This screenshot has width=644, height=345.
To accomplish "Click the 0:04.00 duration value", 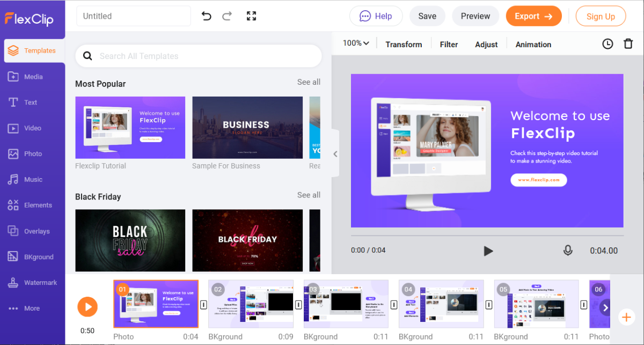I will coord(604,251).
